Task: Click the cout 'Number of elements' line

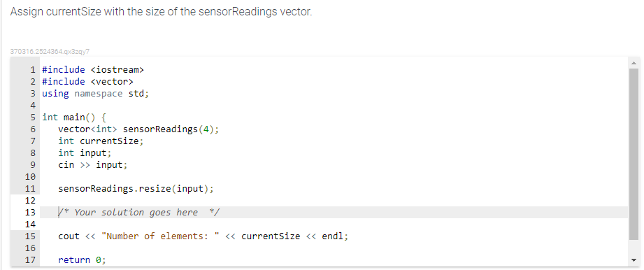Action: [203, 236]
